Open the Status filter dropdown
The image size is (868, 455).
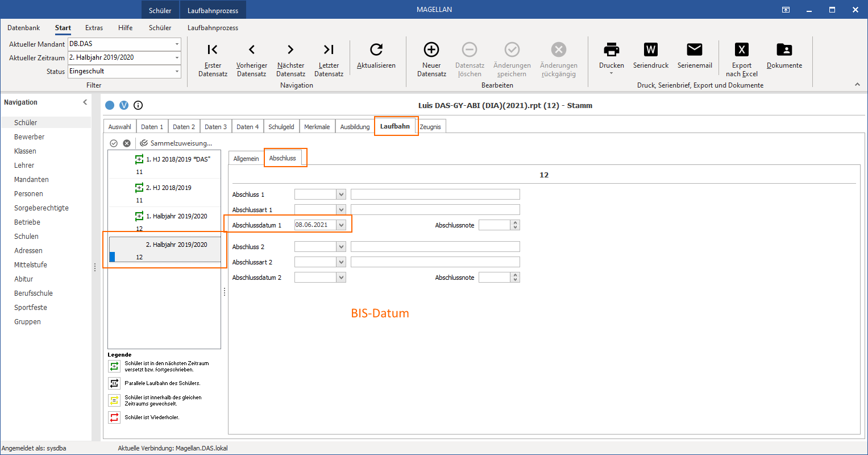point(177,71)
